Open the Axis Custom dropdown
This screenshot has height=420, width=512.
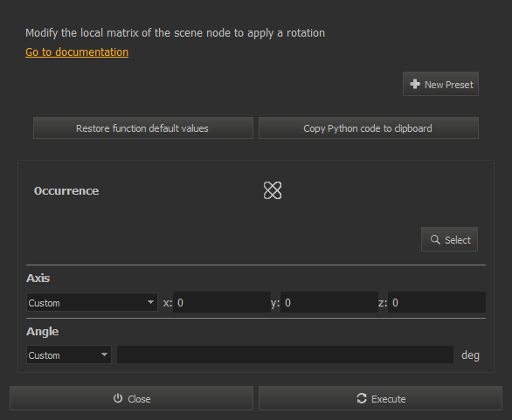(x=92, y=302)
